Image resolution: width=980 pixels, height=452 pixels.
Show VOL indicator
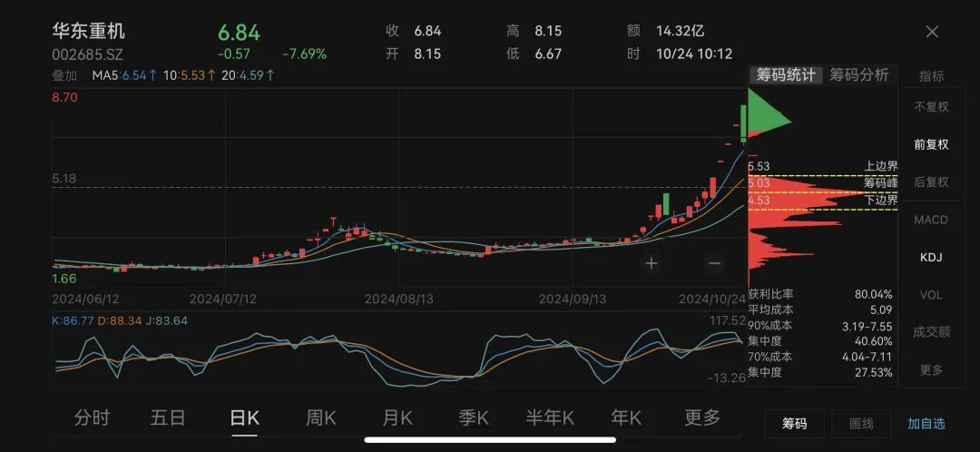tap(931, 294)
